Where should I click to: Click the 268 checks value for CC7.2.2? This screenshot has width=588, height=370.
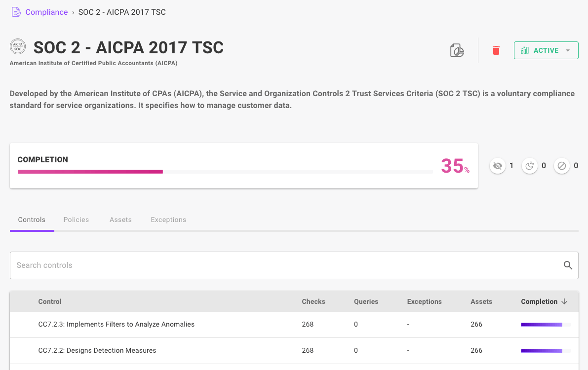tap(308, 350)
